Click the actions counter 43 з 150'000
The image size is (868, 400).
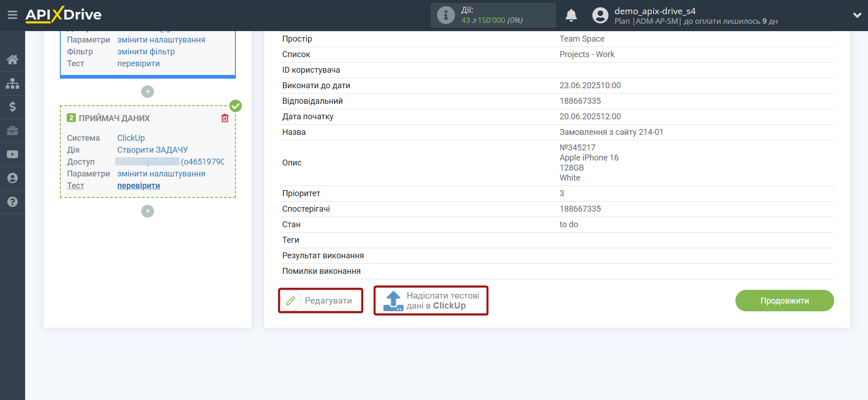click(492, 20)
